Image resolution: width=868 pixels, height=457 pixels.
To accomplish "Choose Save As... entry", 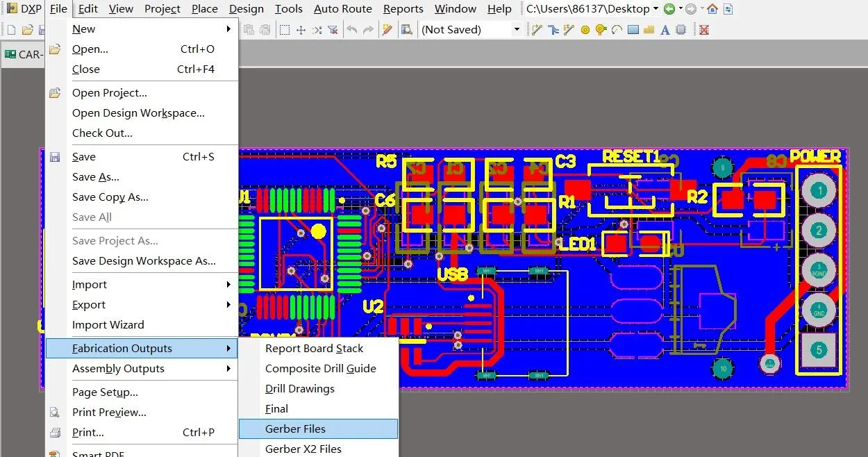I will click(142, 177).
